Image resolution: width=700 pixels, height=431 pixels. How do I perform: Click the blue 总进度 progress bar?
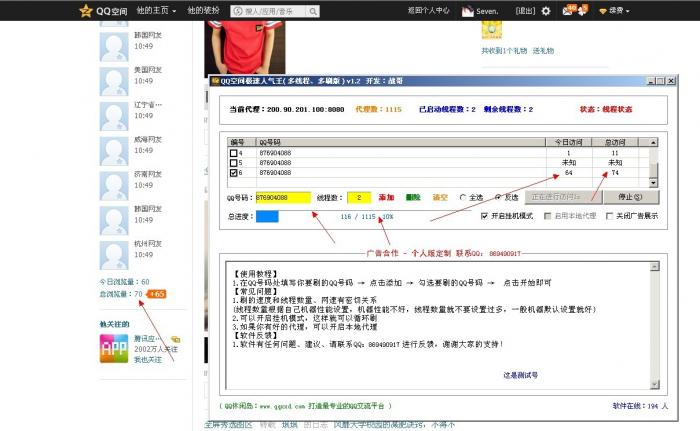click(x=267, y=217)
